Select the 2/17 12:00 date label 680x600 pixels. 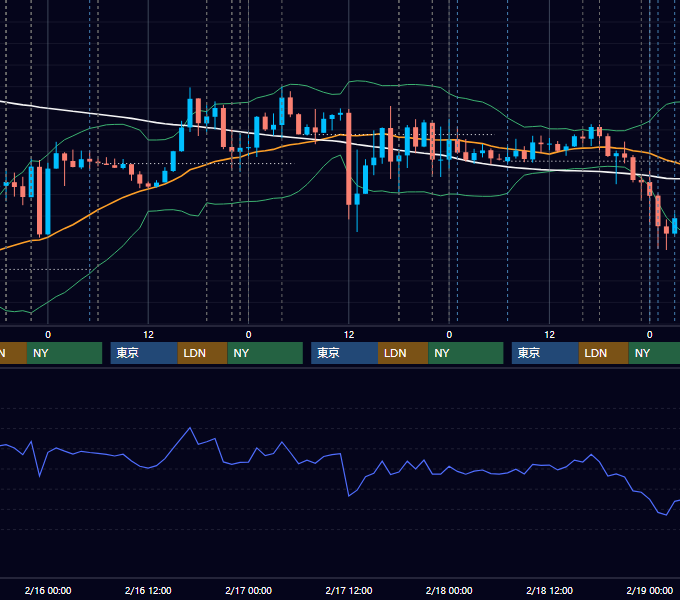pos(349,590)
